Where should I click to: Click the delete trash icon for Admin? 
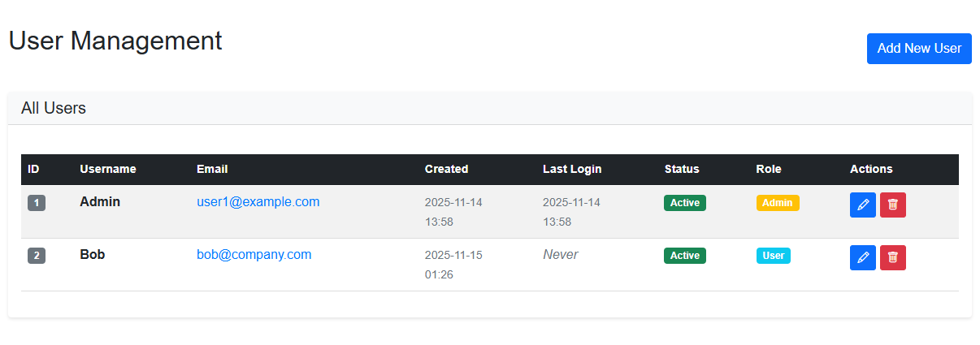892,205
